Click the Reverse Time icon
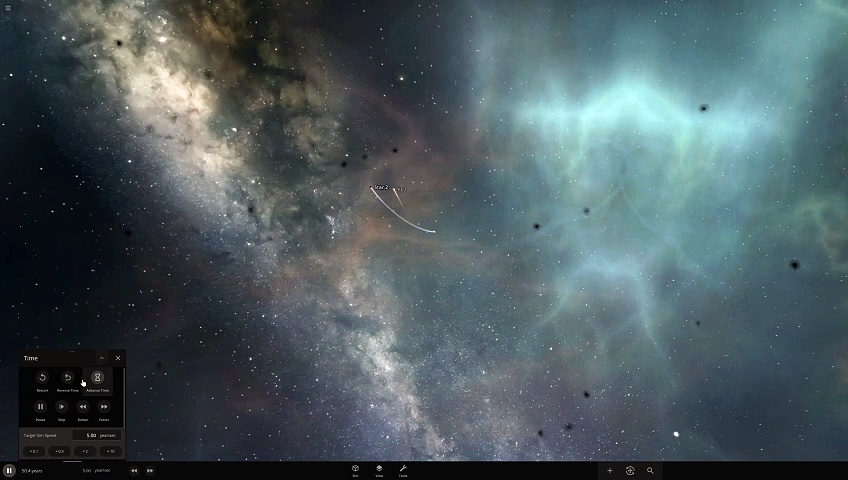 pyautogui.click(x=67, y=378)
